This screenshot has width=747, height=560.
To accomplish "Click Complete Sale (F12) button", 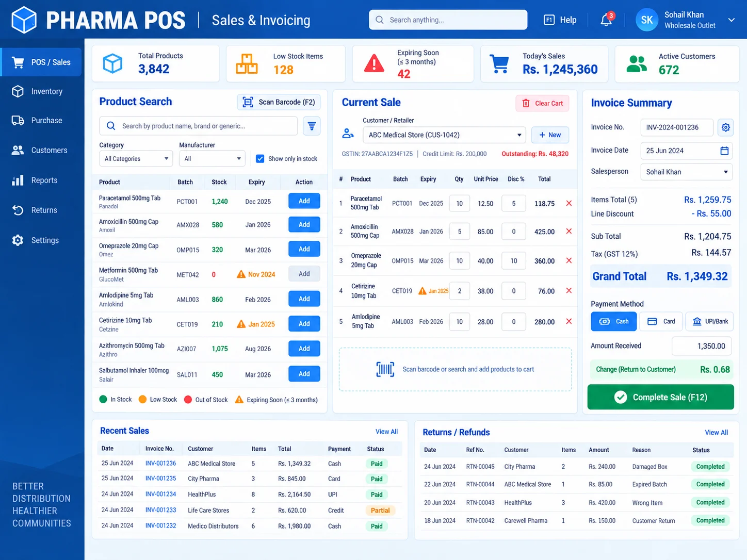I will pos(661,397).
